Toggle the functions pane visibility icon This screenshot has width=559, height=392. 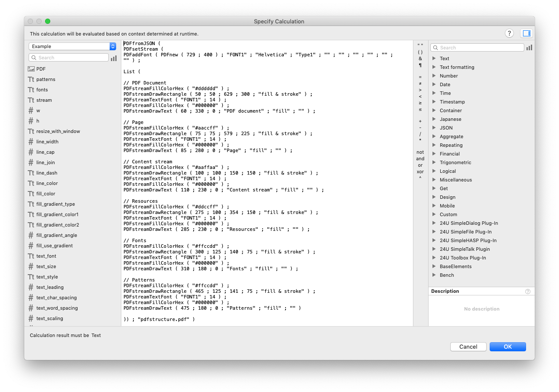pyautogui.click(x=526, y=33)
